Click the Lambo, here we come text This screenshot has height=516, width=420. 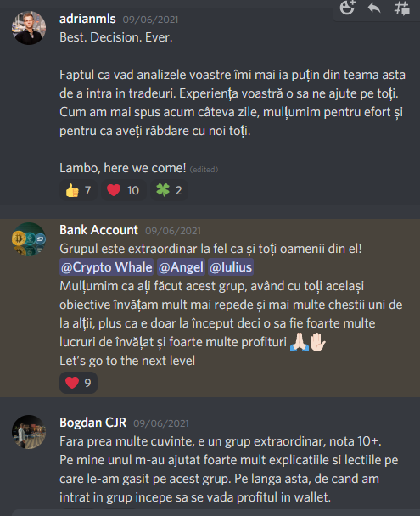(123, 168)
